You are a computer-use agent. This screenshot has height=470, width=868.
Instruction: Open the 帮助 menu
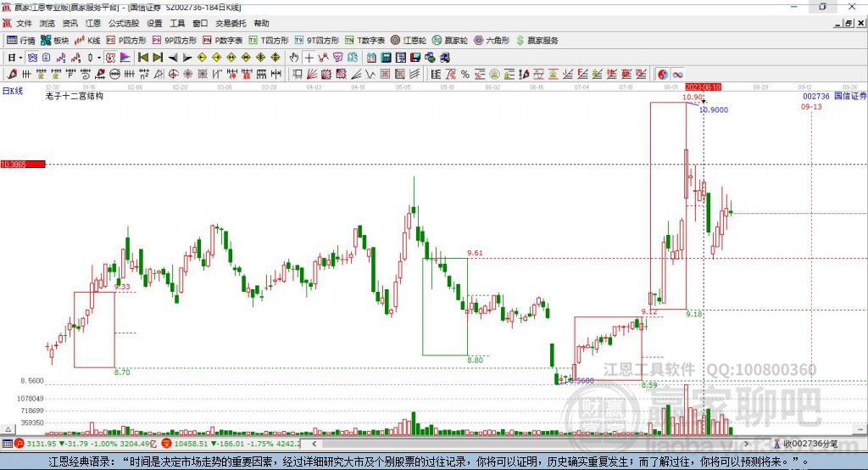point(261,23)
